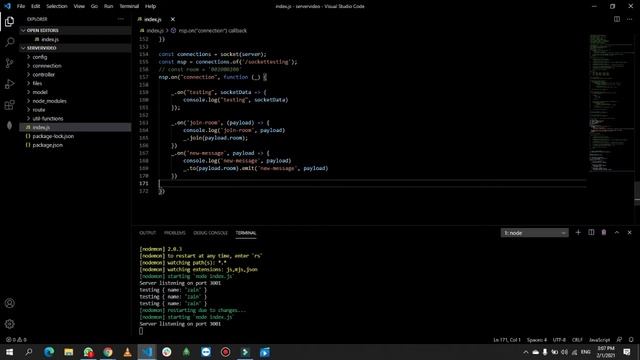Image resolution: width=640 pixels, height=360 pixels.
Task: Change indentation via 'Spaces: 4'
Action: pyautogui.click(x=537, y=340)
